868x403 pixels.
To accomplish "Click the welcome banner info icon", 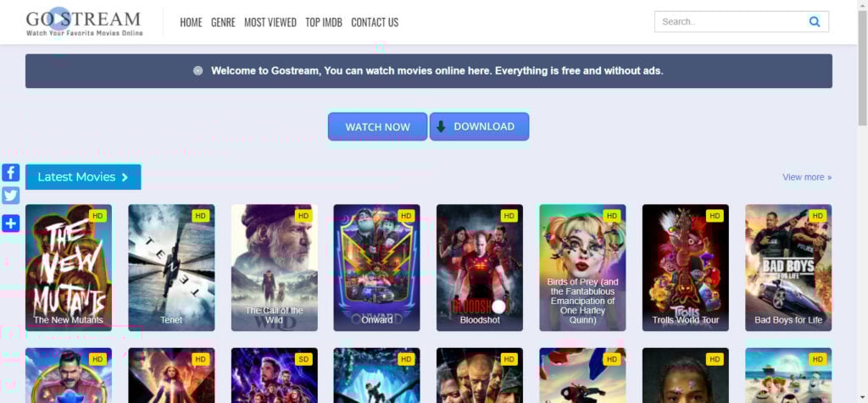I will 198,71.
